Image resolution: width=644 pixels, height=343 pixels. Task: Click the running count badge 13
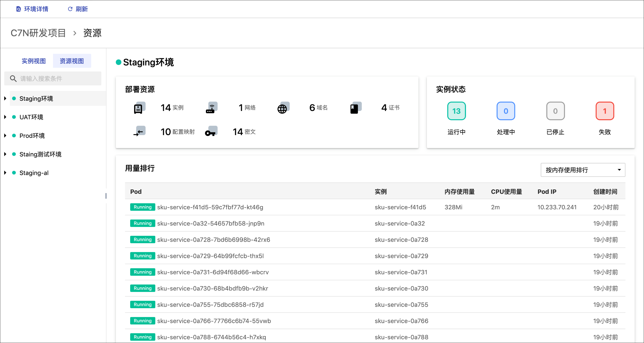coord(456,111)
